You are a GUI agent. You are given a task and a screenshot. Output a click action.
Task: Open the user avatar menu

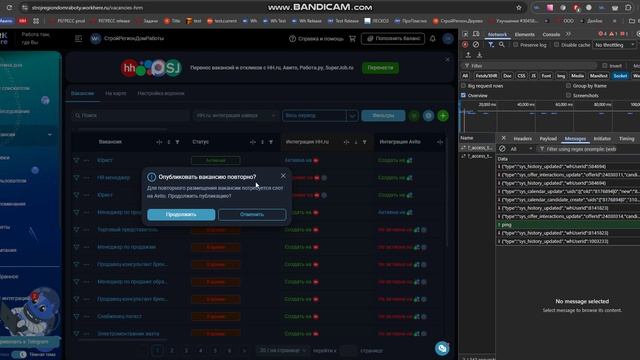pyautogui.click(x=448, y=38)
